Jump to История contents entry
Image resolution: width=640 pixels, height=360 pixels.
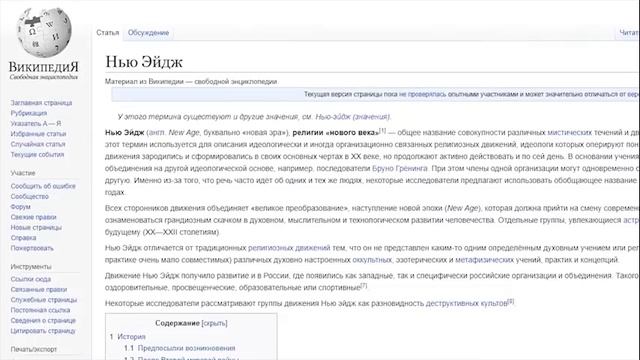[131, 337]
